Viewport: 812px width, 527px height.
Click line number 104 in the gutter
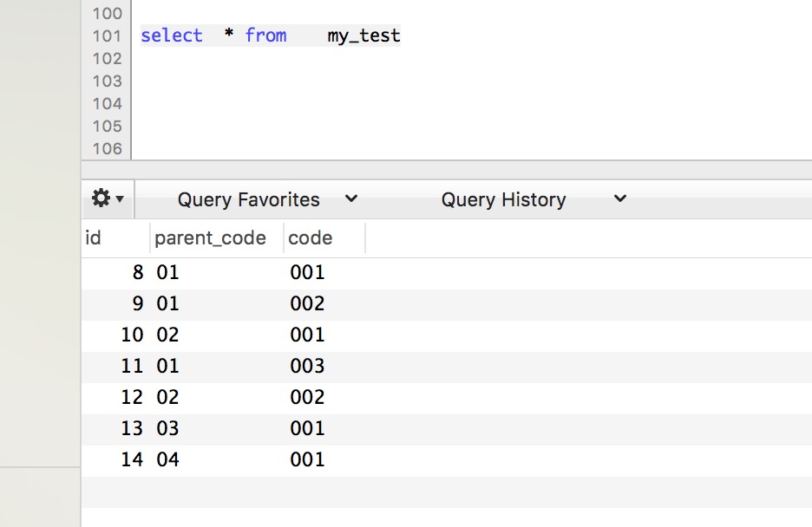coord(108,103)
